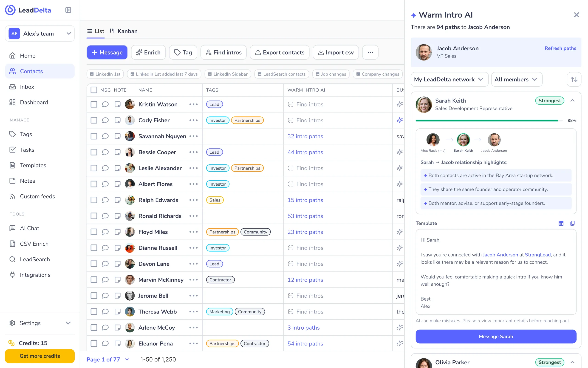This screenshot has height=368, width=588.
Task: Check Ralph Edwards row checkbox
Action: click(94, 200)
